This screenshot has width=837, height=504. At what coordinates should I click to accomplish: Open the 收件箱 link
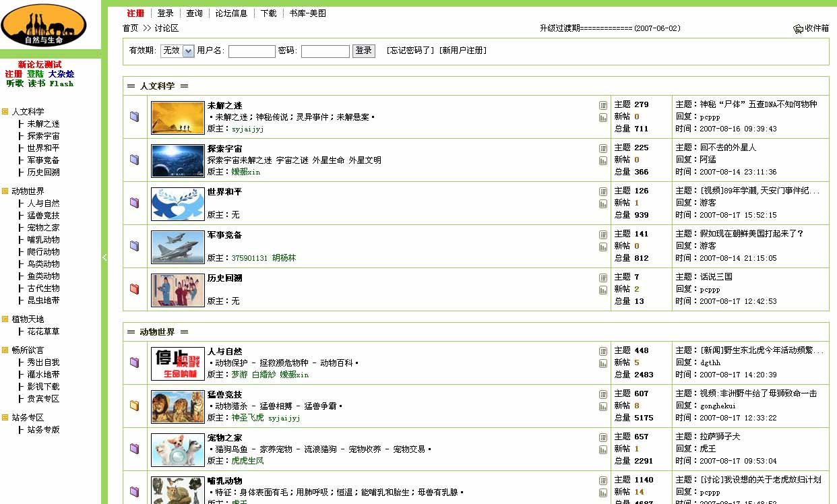(817, 28)
